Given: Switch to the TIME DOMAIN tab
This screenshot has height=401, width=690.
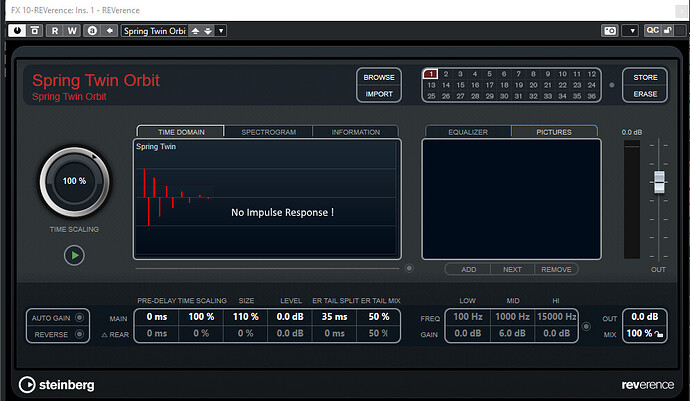Looking at the screenshot, I should click(x=181, y=132).
